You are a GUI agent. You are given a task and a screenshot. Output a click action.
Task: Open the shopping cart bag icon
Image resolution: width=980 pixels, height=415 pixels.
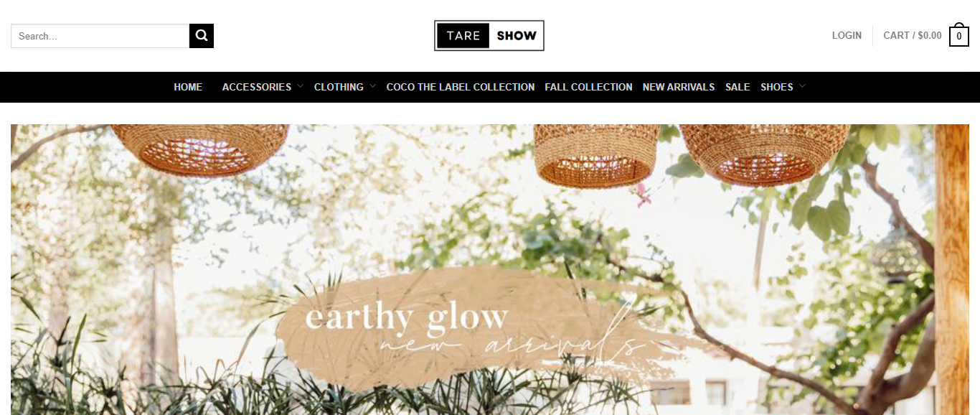(959, 36)
